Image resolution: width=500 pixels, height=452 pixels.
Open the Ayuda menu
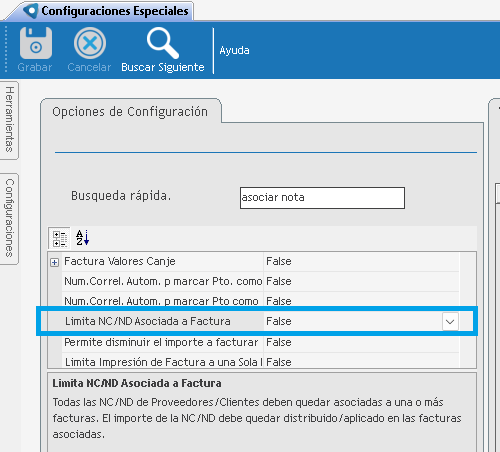(x=234, y=51)
